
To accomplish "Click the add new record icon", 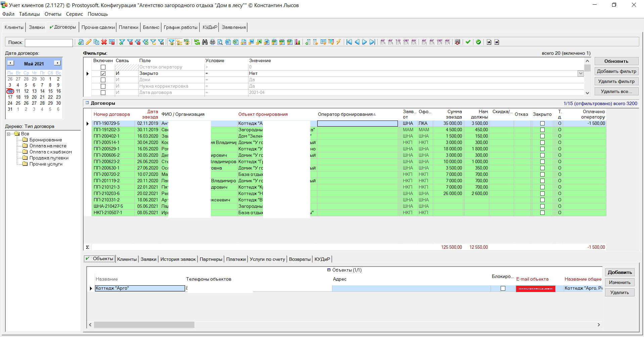I will pos(81,42).
